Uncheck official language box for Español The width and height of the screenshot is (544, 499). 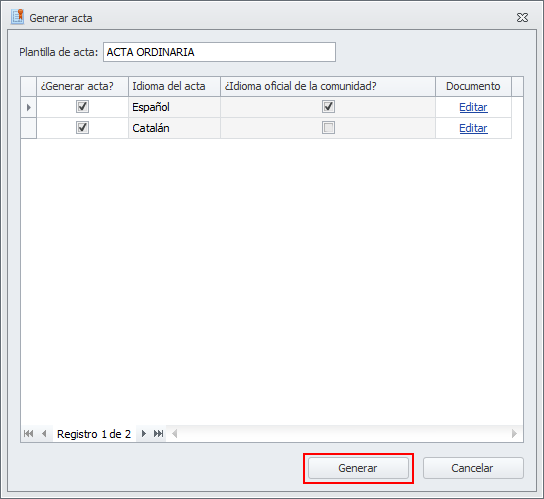(328, 107)
